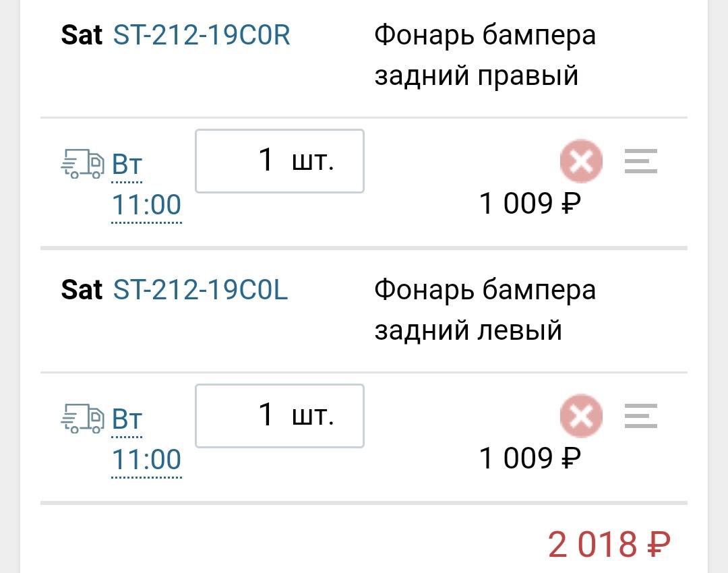Open 11:00 delivery time in second item

point(146,459)
